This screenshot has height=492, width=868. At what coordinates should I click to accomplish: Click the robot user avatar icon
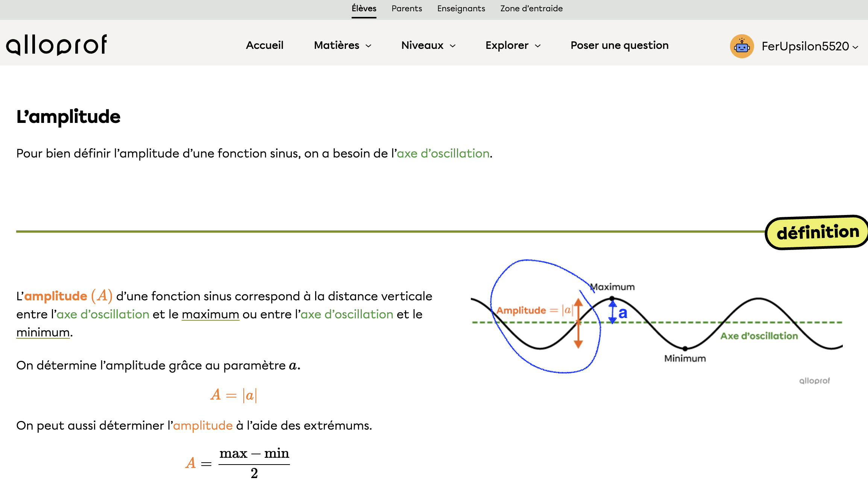742,46
